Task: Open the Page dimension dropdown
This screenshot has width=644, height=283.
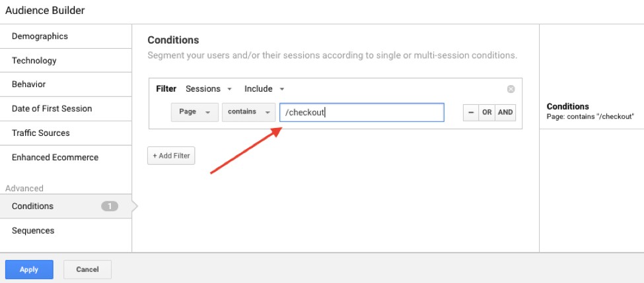Action: 194,112
